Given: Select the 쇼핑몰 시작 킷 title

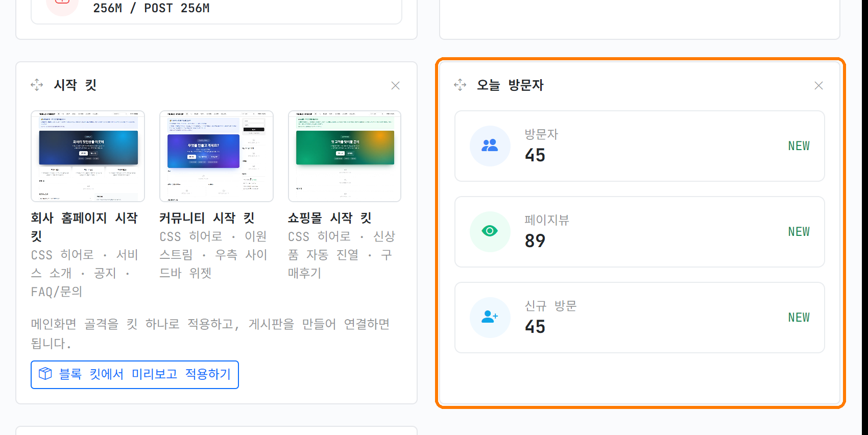Looking at the screenshot, I should coord(330,218).
